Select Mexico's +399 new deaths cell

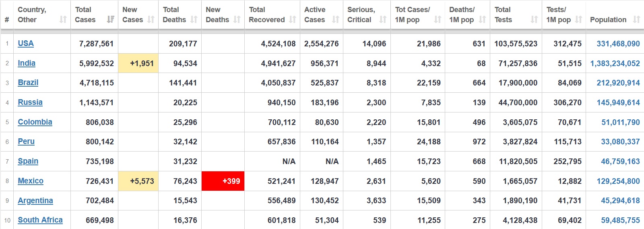[x=223, y=181]
